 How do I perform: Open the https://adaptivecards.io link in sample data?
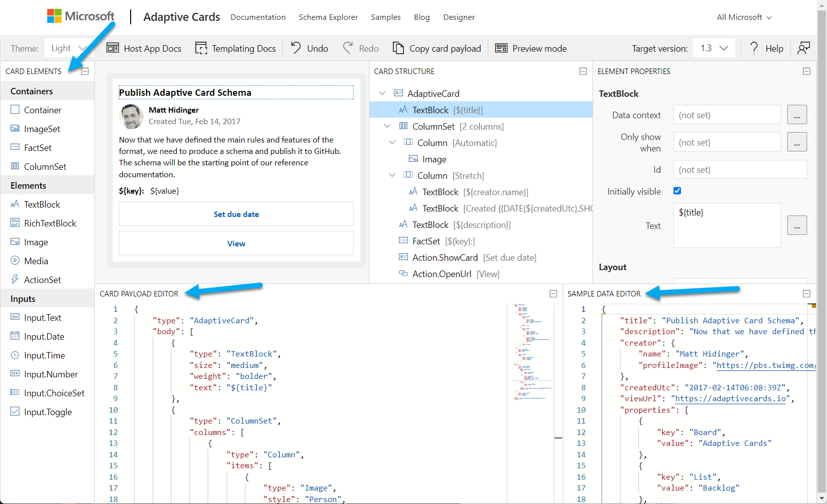(731, 399)
